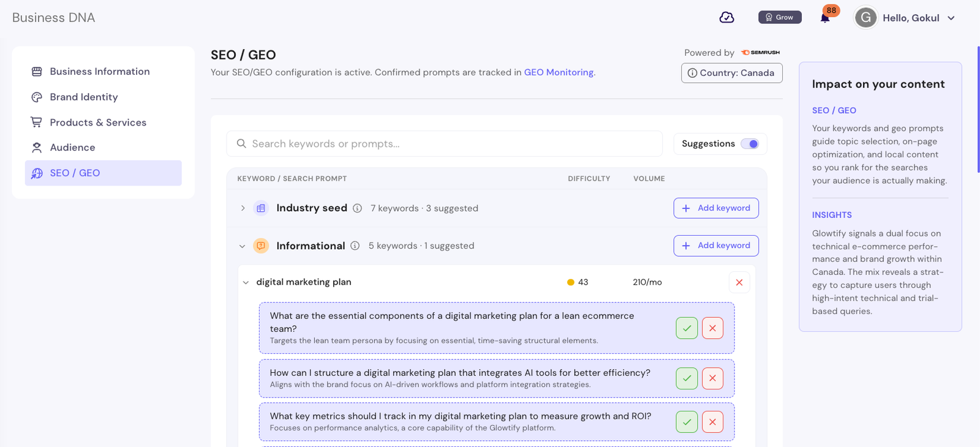Focus the Search keywords or prompts field
980x447 pixels.
coord(445,143)
